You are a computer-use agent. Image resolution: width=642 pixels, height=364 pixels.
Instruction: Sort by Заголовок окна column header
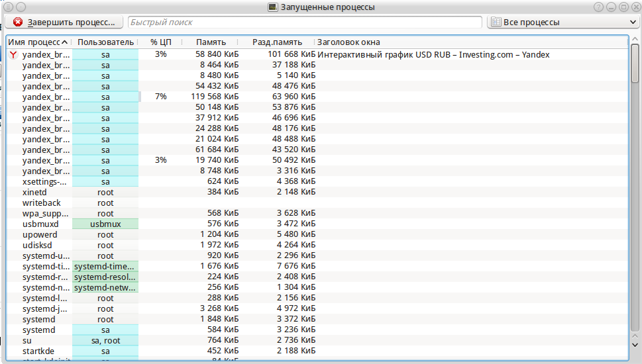pyautogui.click(x=348, y=42)
